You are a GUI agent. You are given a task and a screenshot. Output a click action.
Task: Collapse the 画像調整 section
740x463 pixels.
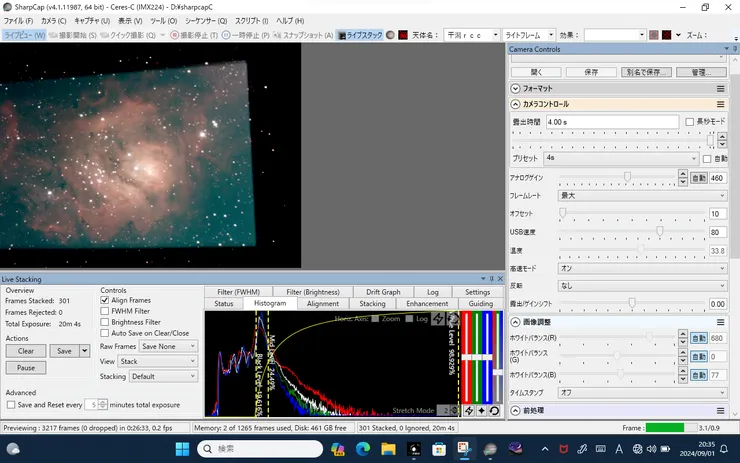pos(515,322)
